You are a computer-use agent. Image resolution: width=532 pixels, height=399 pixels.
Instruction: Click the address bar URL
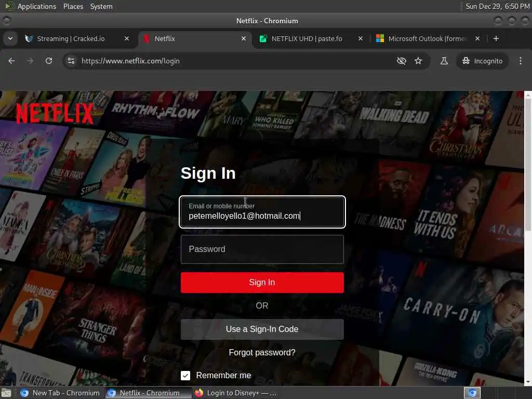[x=130, y=61]
